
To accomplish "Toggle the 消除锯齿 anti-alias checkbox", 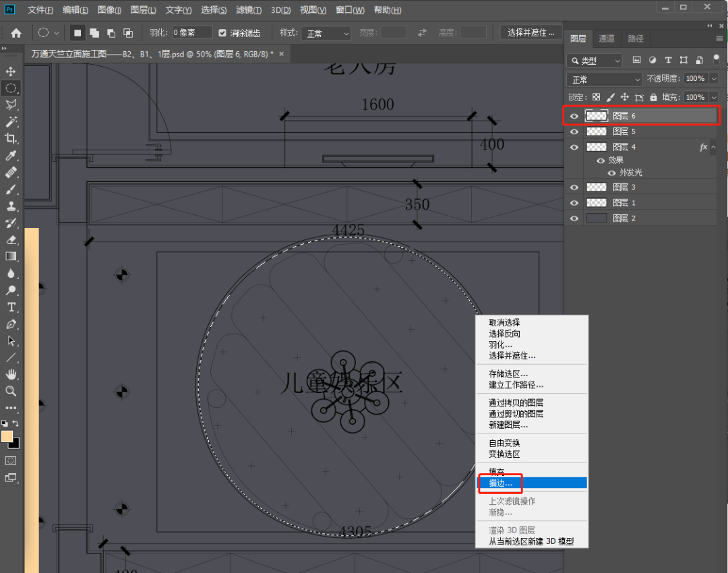I will (222, 33).
